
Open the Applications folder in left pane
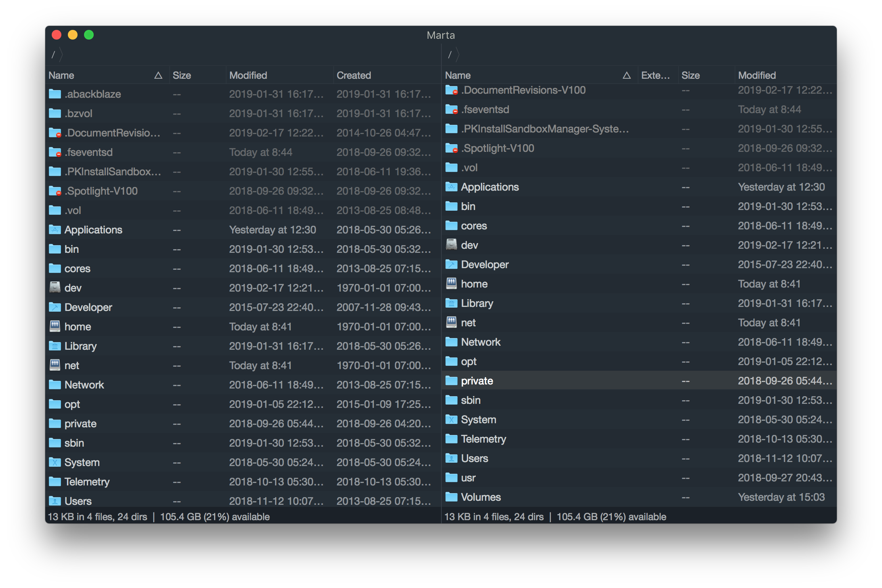click(55, 229)
